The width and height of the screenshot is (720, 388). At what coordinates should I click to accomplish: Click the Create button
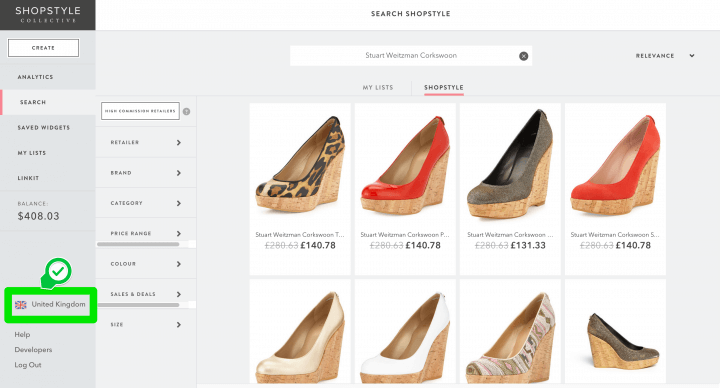click(43, 48)
